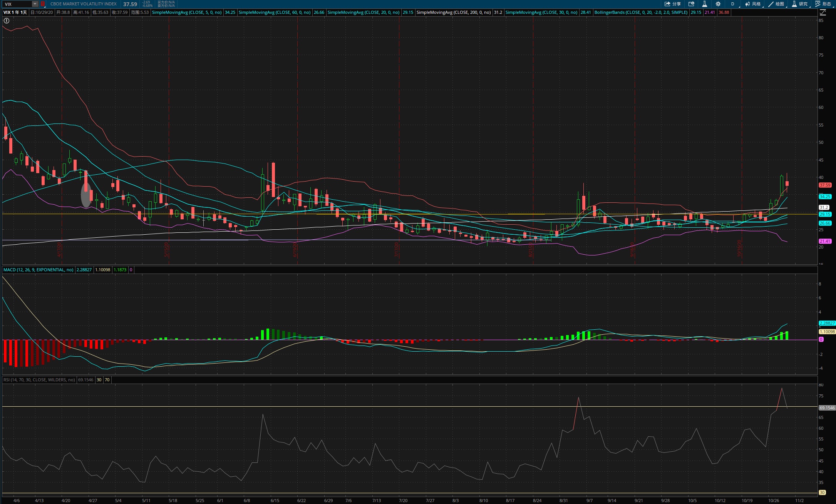The height and width of the screenshot is (504, 836).
Task: Click the date 10/29/20 field in header
Action: coord(42,12)
